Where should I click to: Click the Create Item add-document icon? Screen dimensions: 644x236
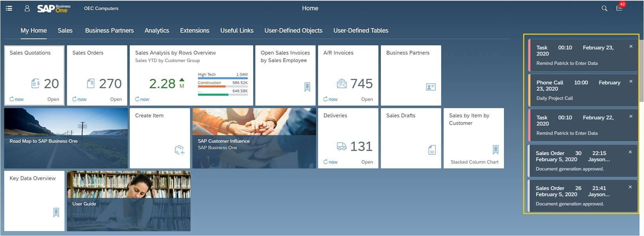pos(180,150)
